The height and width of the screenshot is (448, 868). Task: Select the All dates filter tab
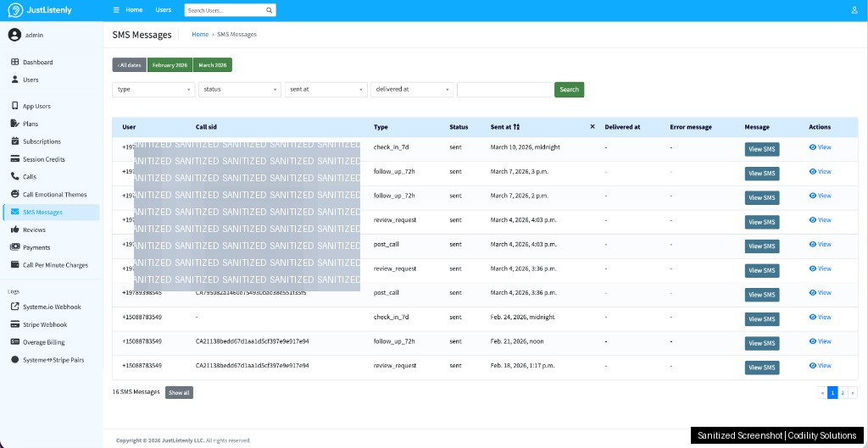[130, 64]
